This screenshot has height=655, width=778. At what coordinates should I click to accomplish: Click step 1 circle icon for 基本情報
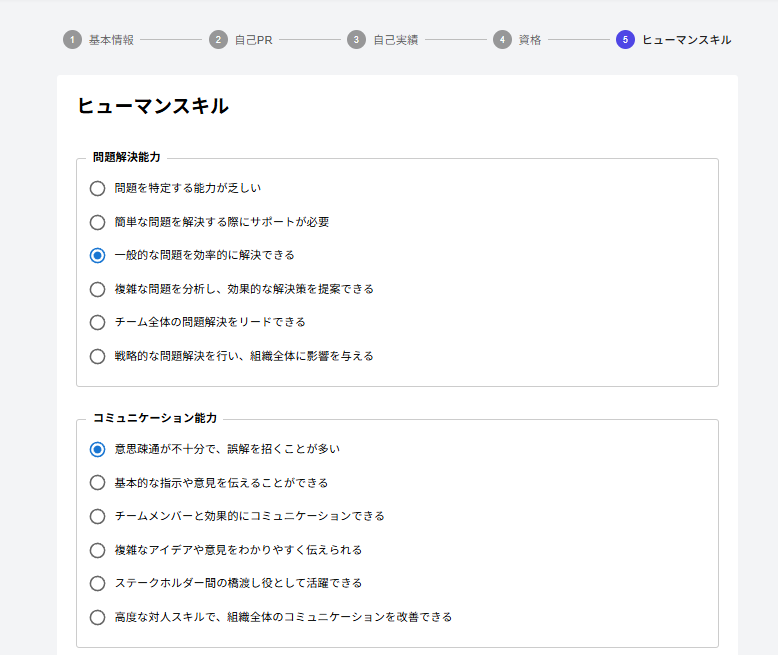coord(72,40)
